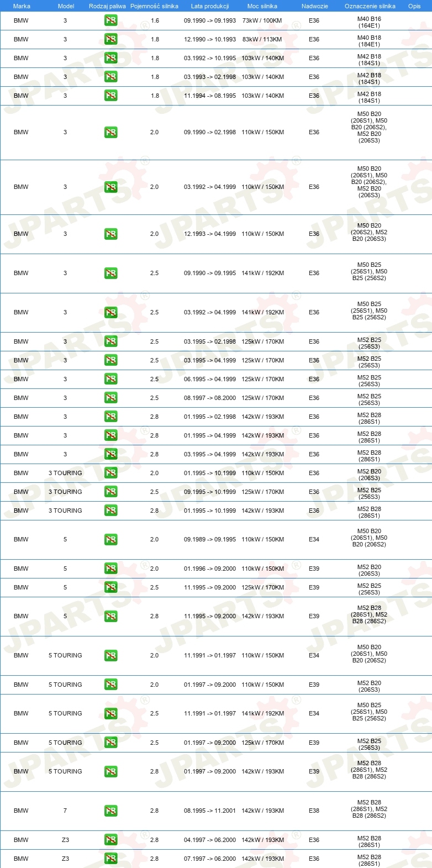Click fuel icon in row dated 11.1994 -> 08.1995
This screenshot has height=868, width=432.
pos(111,96)
